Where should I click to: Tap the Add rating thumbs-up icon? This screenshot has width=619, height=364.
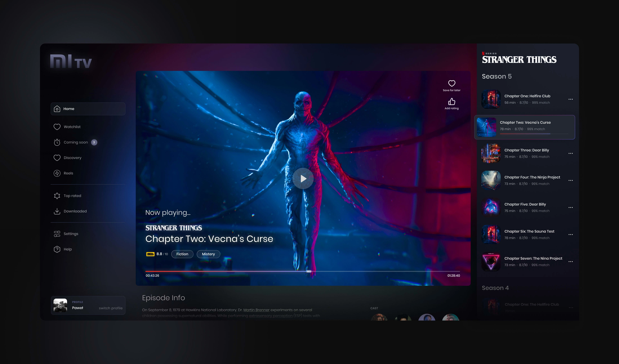point(452,101)
